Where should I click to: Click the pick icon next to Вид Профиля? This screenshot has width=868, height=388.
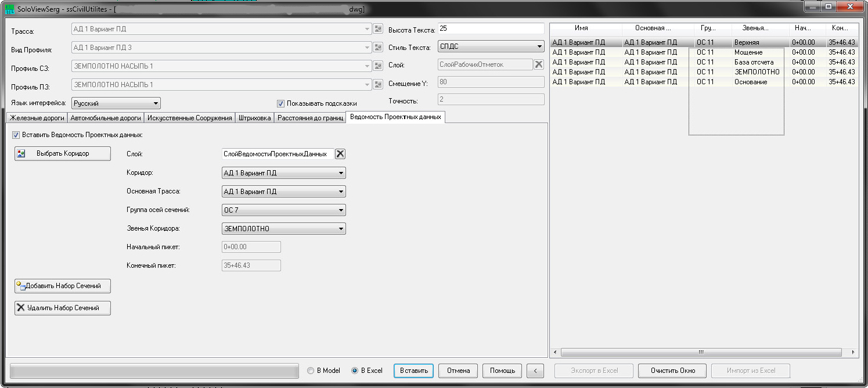(x=378, y=48)
